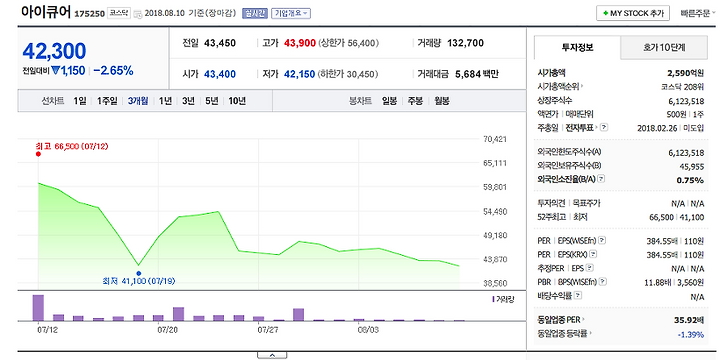This screenshot has width=720, height=360.
Task: Click 동일업종 등락률 value -1.39%
Action: tap(691, 335)
